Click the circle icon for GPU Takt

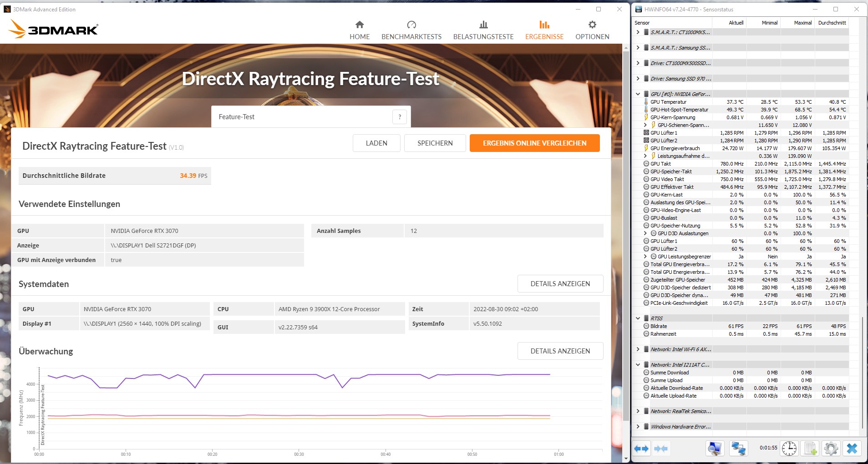[x=646, y=164]
